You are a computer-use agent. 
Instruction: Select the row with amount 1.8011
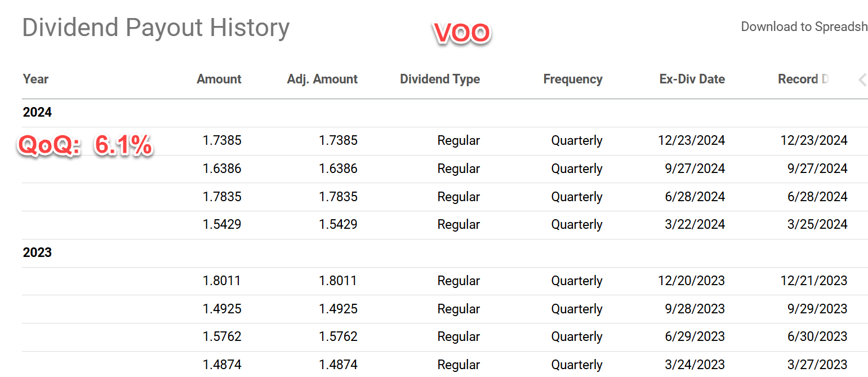(222, 280)
